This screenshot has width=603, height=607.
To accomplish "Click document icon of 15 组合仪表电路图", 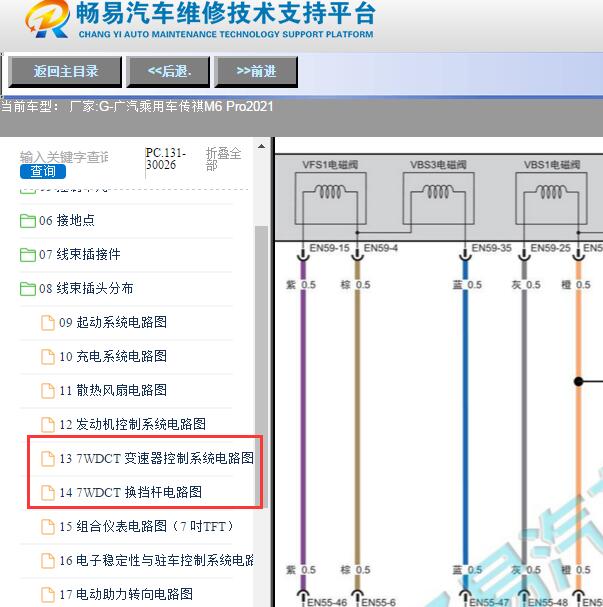I will [x=48, y=527].
